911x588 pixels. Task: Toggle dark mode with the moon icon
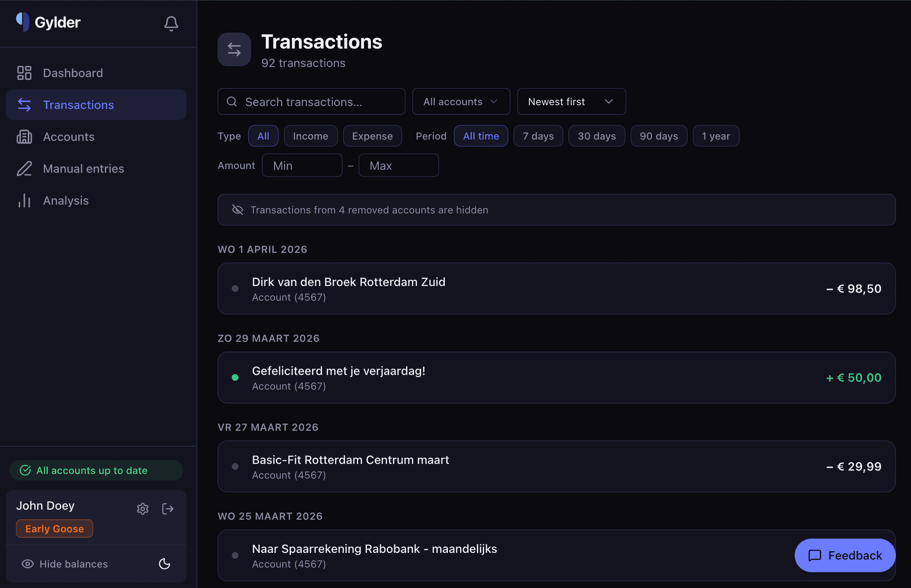pyautogui.click(x=164, y=564)
